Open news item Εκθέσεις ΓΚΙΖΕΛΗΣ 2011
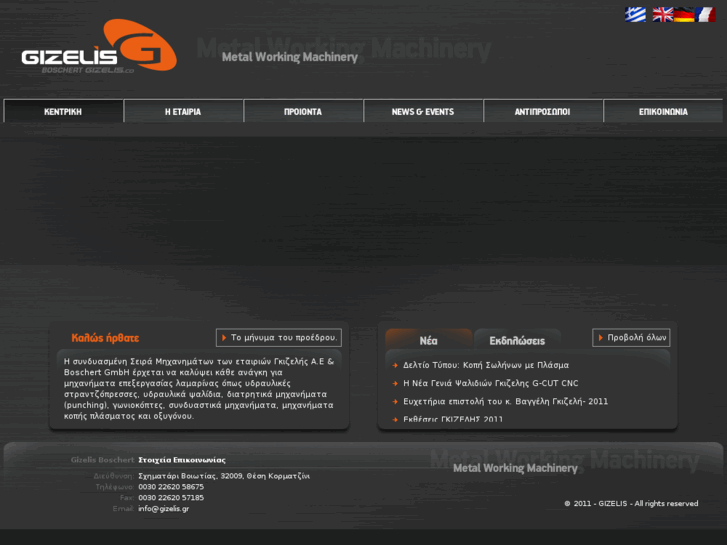727x545 pixels. [x=453, y=419]
